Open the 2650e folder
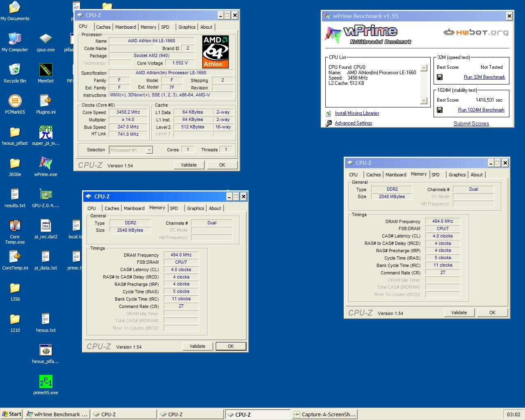 (x=15, y=167)
